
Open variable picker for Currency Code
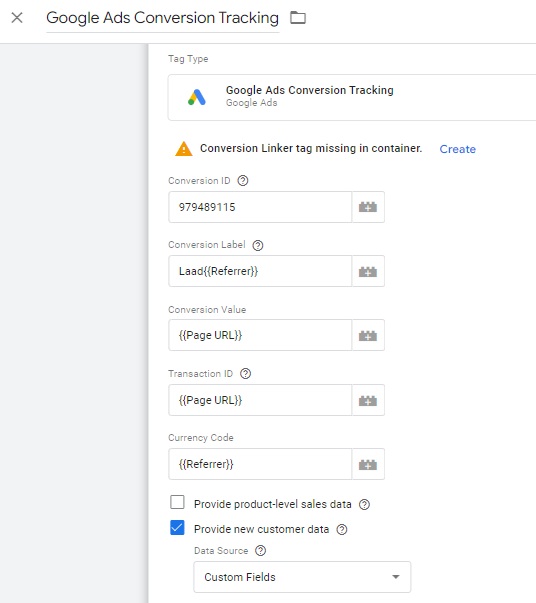[x=368, y=464]
